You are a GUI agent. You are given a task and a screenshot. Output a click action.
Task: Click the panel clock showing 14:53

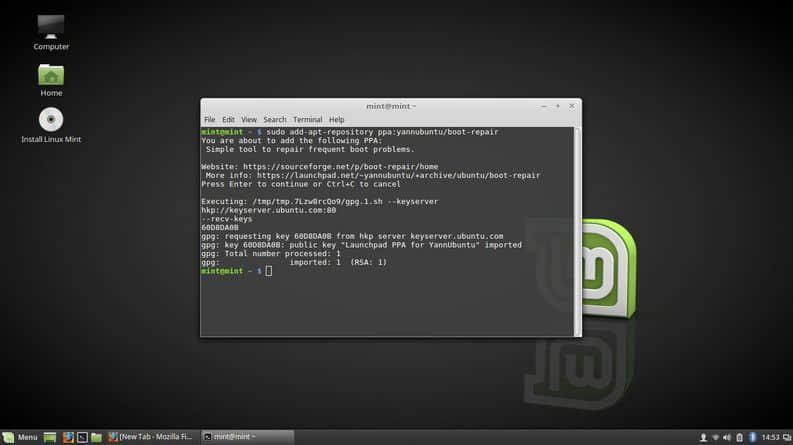(x=771, y=437)
